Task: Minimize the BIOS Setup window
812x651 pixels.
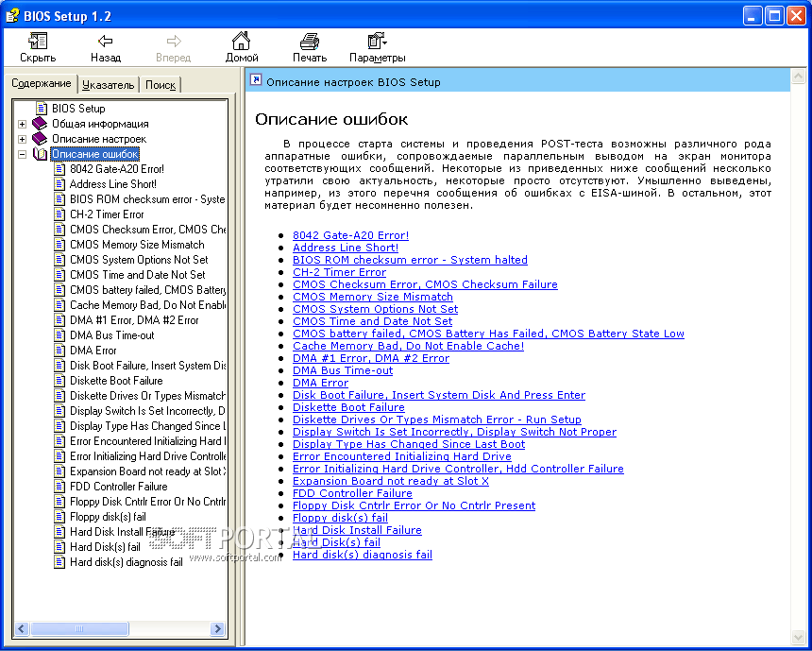Action: pos(753,16)
